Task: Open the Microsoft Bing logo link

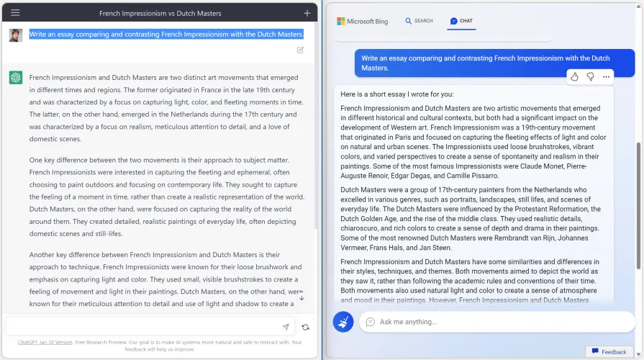Action: [363, 22]
